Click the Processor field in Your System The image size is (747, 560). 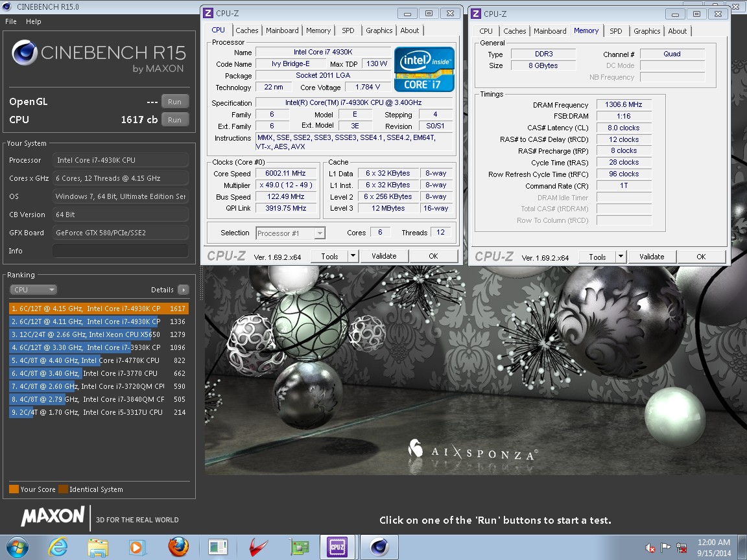(x=121, y=160)
